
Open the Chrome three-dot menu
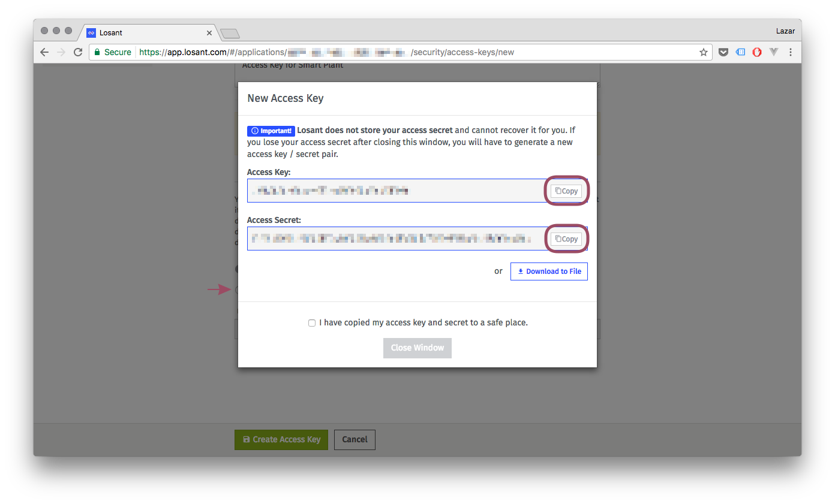791,52
